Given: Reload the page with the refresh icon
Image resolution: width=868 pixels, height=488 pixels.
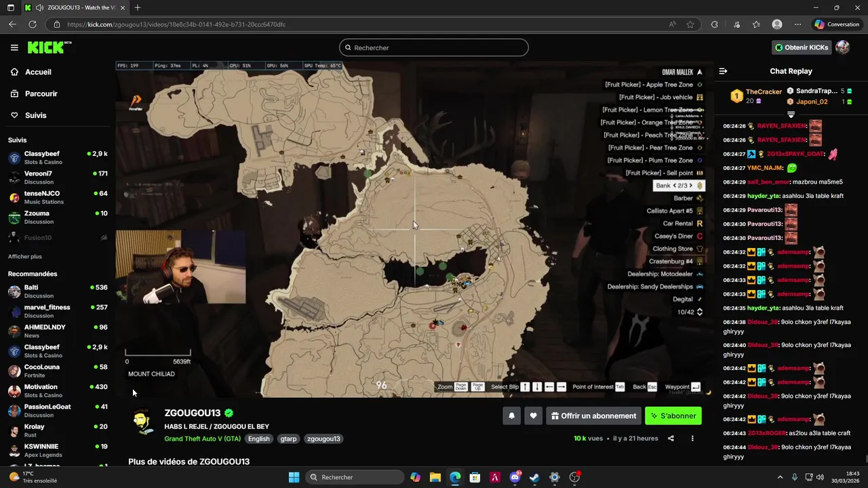Looking at the screenshot, I should (32, 24).
